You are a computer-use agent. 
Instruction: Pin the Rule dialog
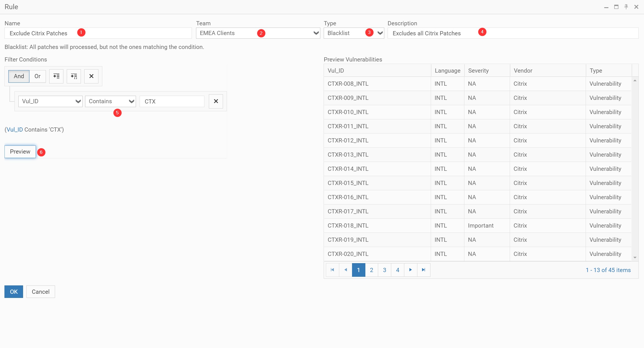click(x=626, y=7)
